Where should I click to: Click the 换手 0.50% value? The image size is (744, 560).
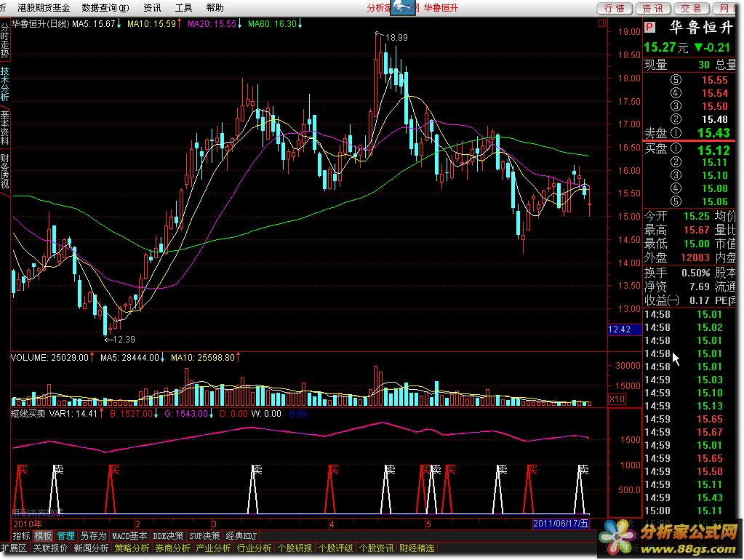[x=695, y=273]
